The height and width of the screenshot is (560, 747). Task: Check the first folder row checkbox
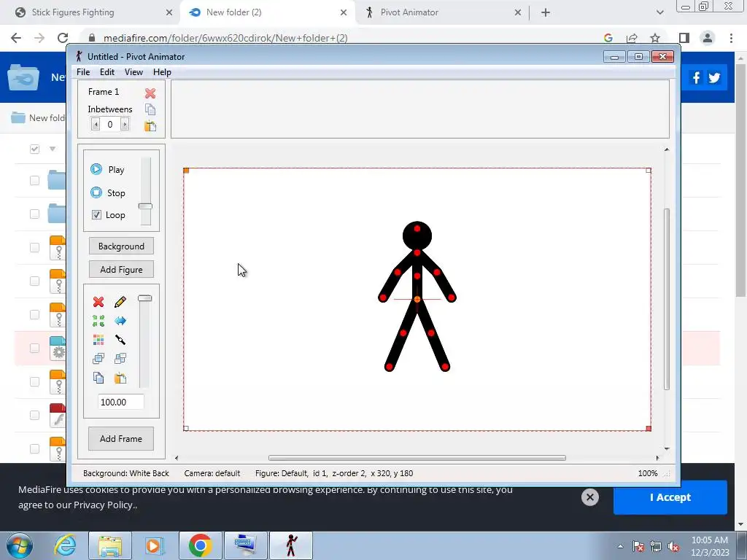pyautogui.click(x=34, y=181)
